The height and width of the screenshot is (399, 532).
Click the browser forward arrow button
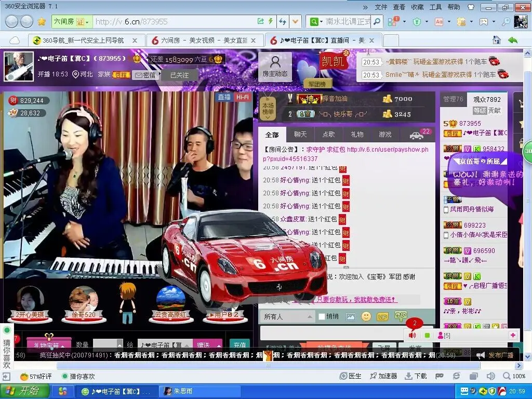click(27, 22)
